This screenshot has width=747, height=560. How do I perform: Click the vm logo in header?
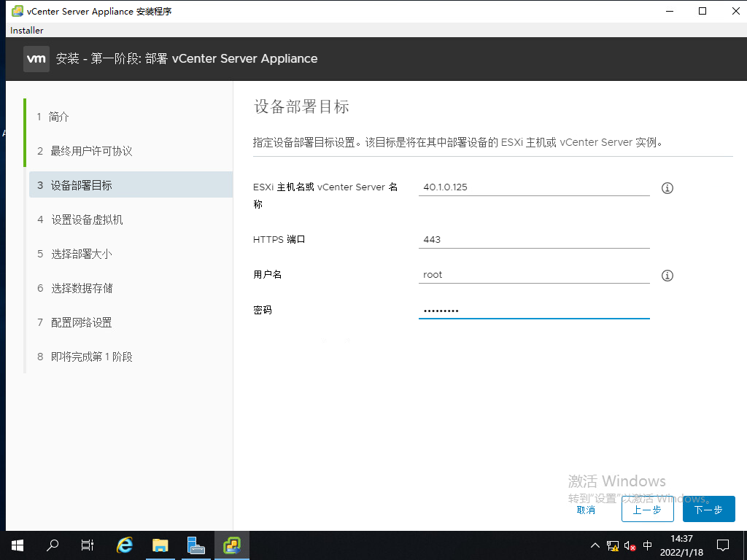(36, 59)
